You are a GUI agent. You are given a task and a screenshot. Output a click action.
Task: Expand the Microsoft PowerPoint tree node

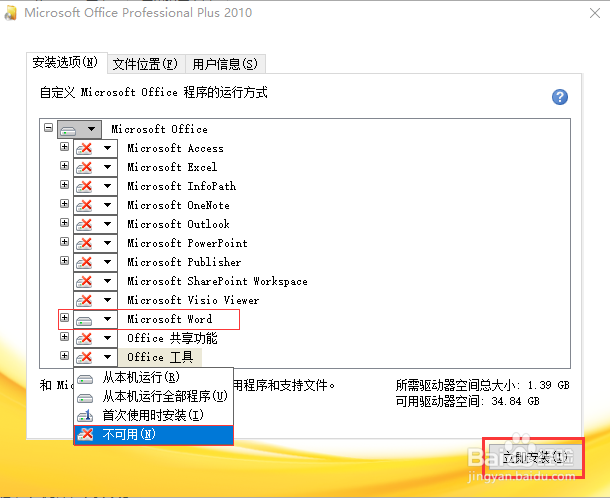(x=65, y=242)
